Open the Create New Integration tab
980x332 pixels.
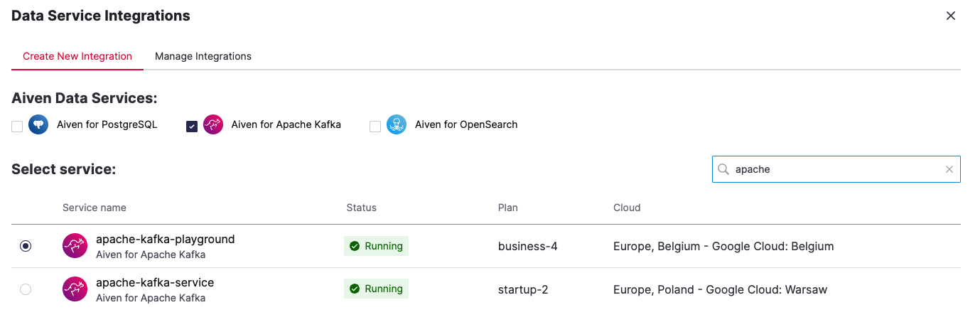click(x=77, y=56)
